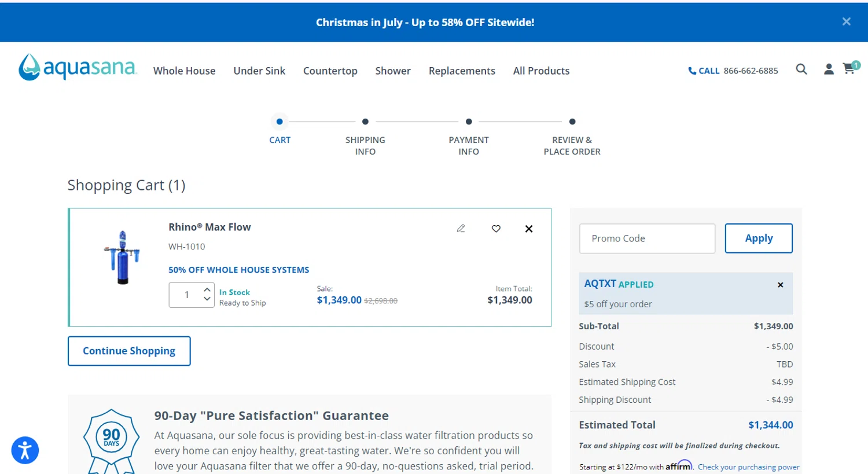This screenshot has height=474, width=868.
Task: Apply the promo code
Action: point(759,238)
